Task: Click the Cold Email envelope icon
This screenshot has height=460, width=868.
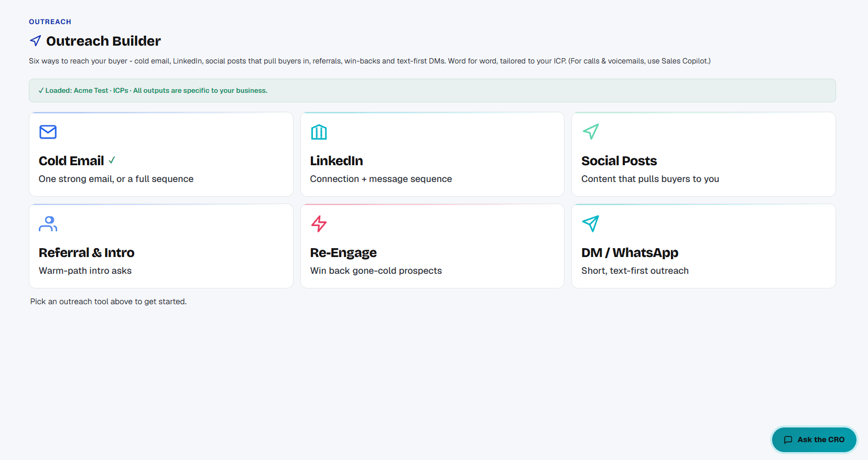Action: (x=48, y=132)
